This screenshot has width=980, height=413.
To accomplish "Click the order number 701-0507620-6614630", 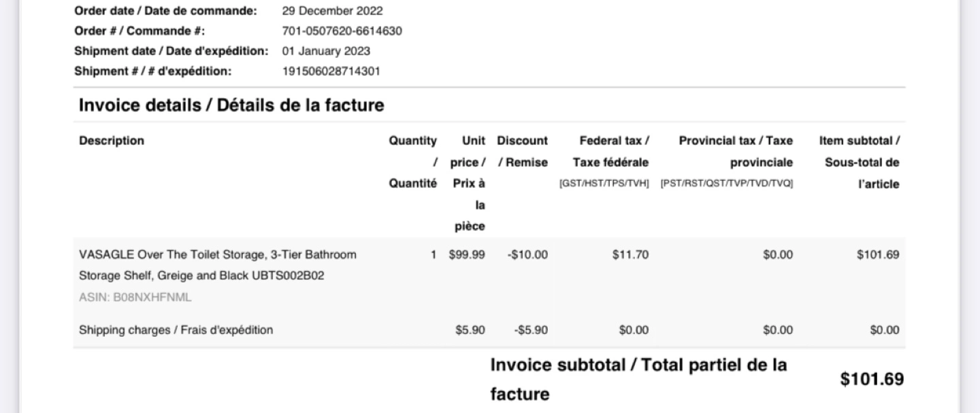I will pos(342,31).
